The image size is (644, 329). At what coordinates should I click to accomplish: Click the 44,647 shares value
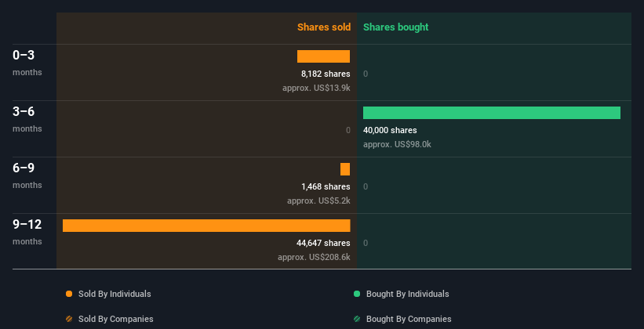coord(323,244)
